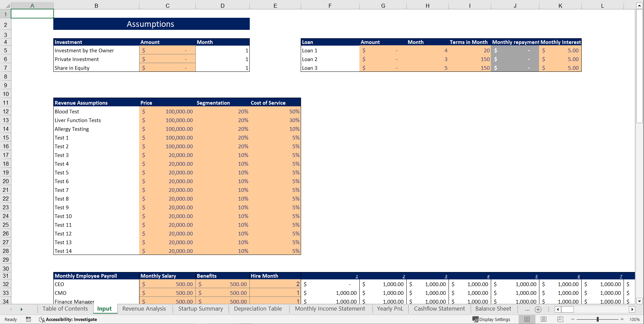Click horizontal scrollbar right arrow

(x=632, y=309)
